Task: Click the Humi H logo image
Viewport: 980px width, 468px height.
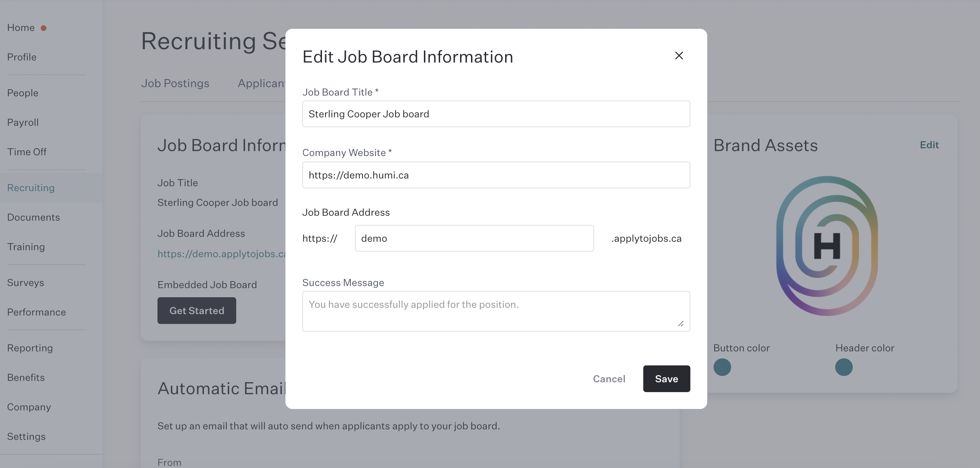Action: [x=827, y=246]
